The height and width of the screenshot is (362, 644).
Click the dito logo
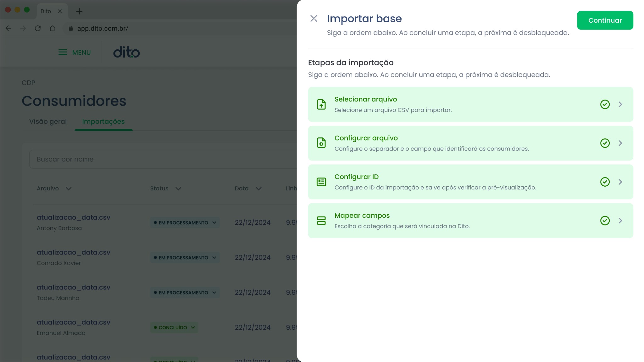pyautogui.click(x=126, y=52)
